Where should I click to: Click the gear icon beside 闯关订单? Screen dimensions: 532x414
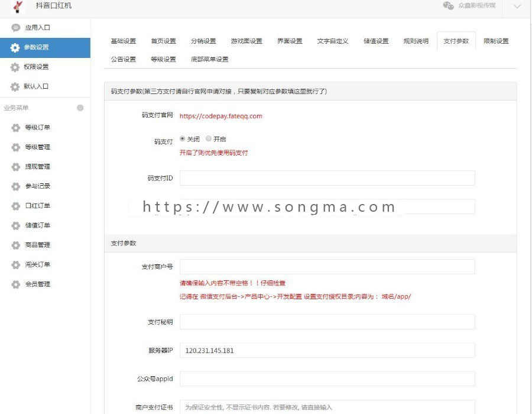(16, 265)
